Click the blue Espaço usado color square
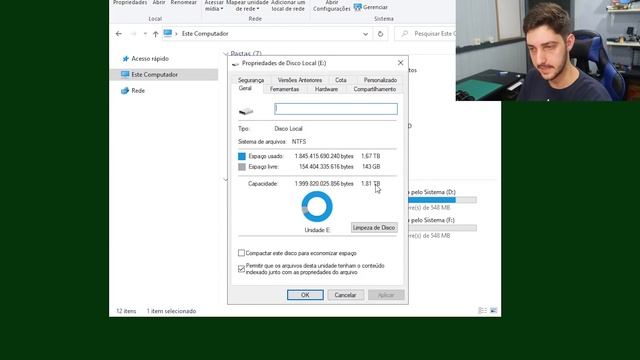 [242, 156]
